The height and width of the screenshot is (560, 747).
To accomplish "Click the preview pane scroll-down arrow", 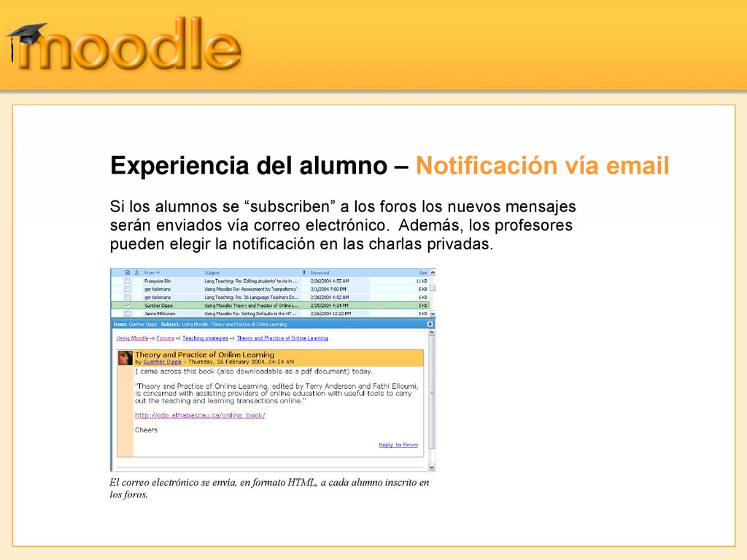I will (x=432, y=467).
